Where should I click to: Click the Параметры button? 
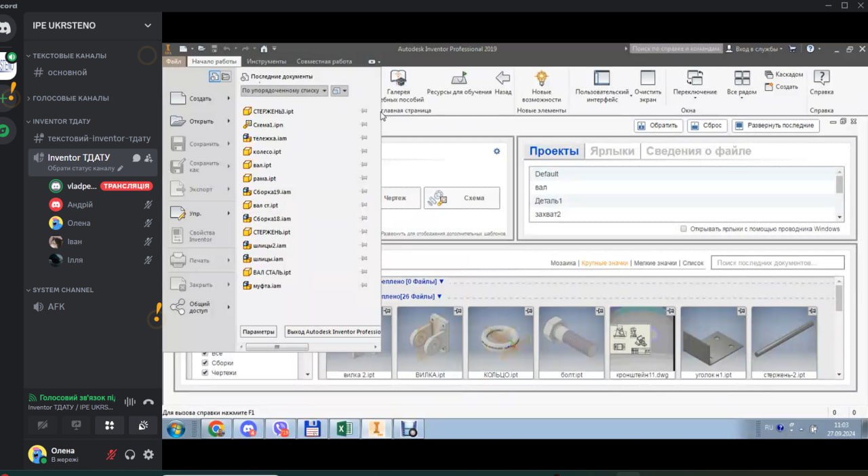258,332
